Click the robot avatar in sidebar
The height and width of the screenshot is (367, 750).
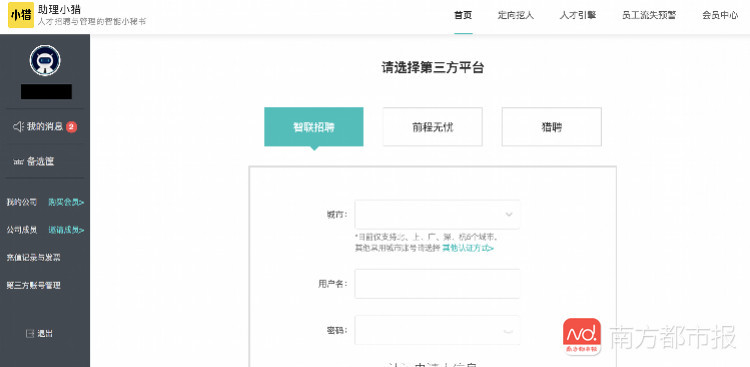coord(45,60)
